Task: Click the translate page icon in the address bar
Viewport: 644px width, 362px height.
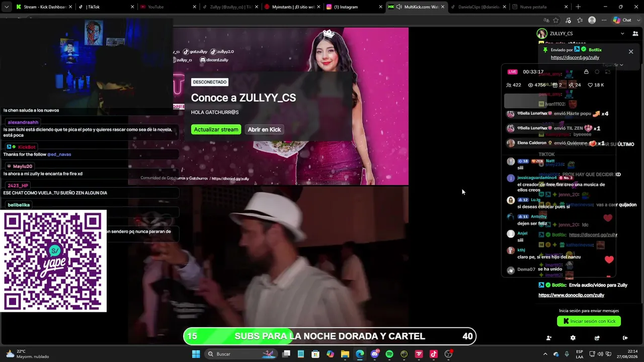Action: tap(546, 20)
